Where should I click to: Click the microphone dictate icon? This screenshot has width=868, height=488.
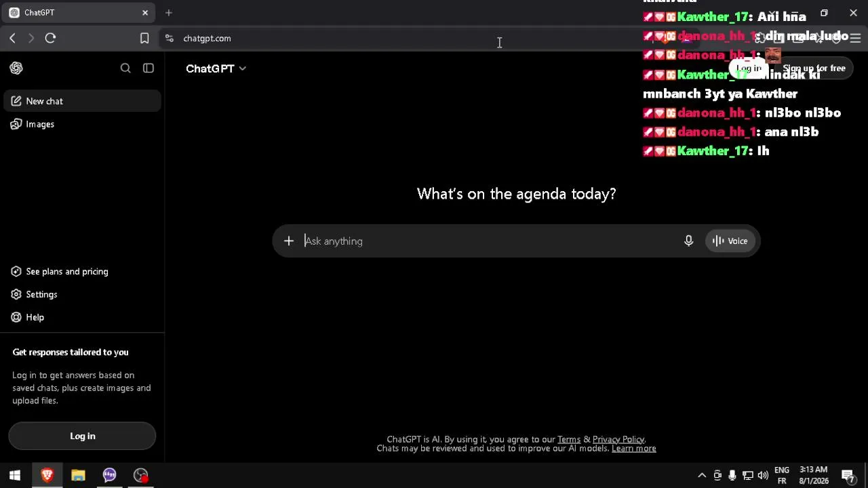coord(688,241)
